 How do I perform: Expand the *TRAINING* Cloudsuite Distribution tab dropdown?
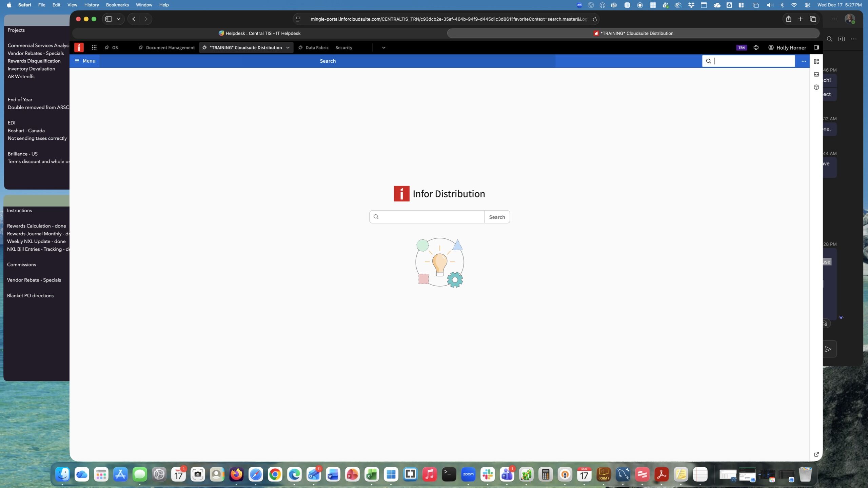coord(288,47)
